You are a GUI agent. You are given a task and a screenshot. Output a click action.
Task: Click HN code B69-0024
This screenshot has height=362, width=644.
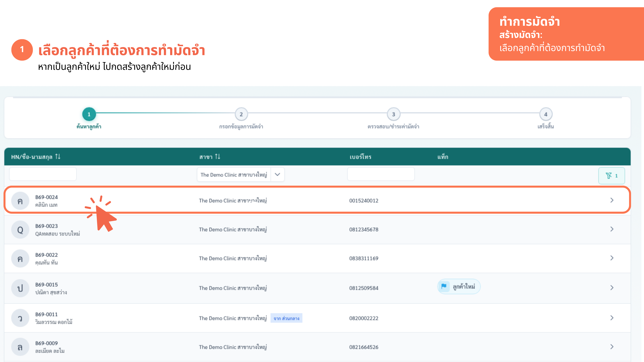46,197
